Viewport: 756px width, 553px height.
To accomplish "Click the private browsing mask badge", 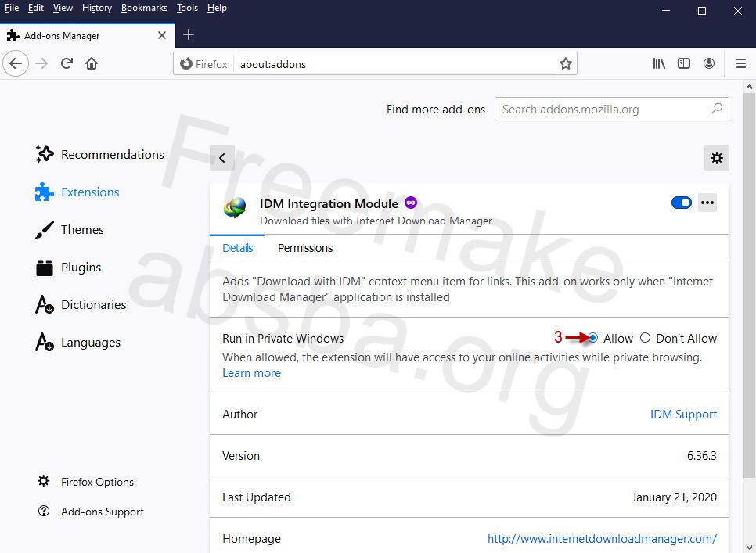I will pyautogui.click(x=411, y=203).
